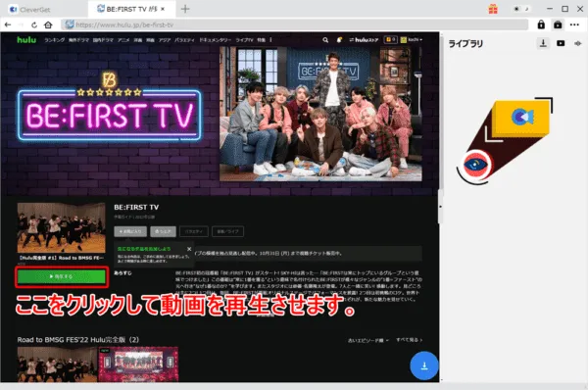Click the episode title under thumbnail
This screenshot has width=588, height=390.
coord(61,258)
